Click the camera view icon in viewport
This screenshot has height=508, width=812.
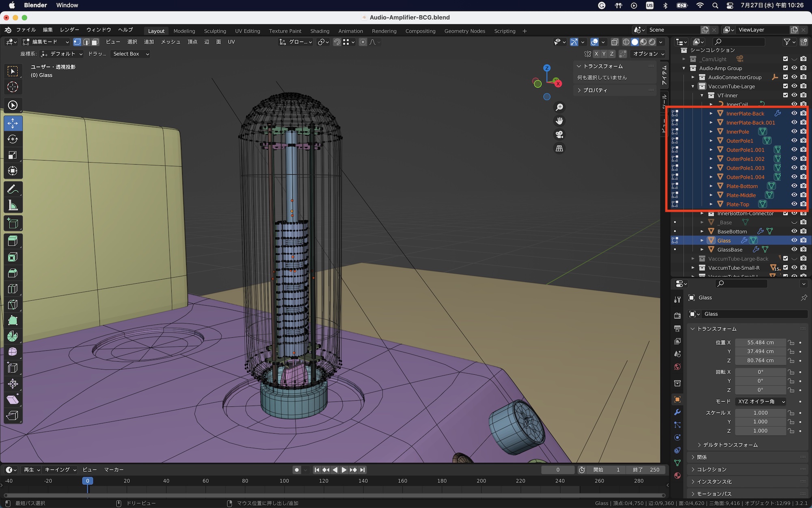point(559,135)
